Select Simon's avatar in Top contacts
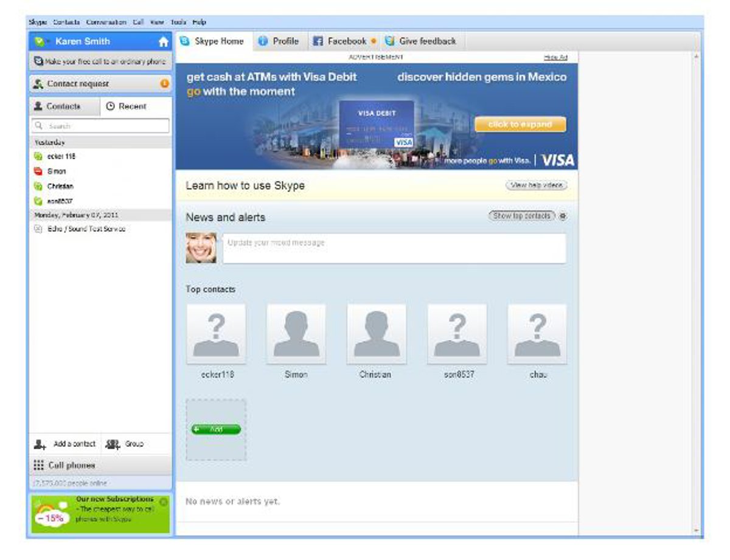This screenshot has width=730, height=560. [296, 334]
